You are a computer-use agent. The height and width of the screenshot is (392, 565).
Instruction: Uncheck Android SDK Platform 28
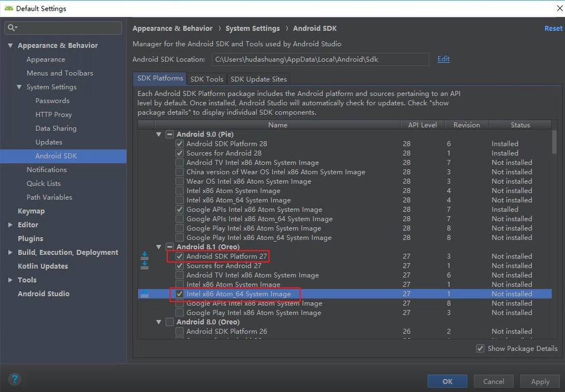(x=180, y=144)
